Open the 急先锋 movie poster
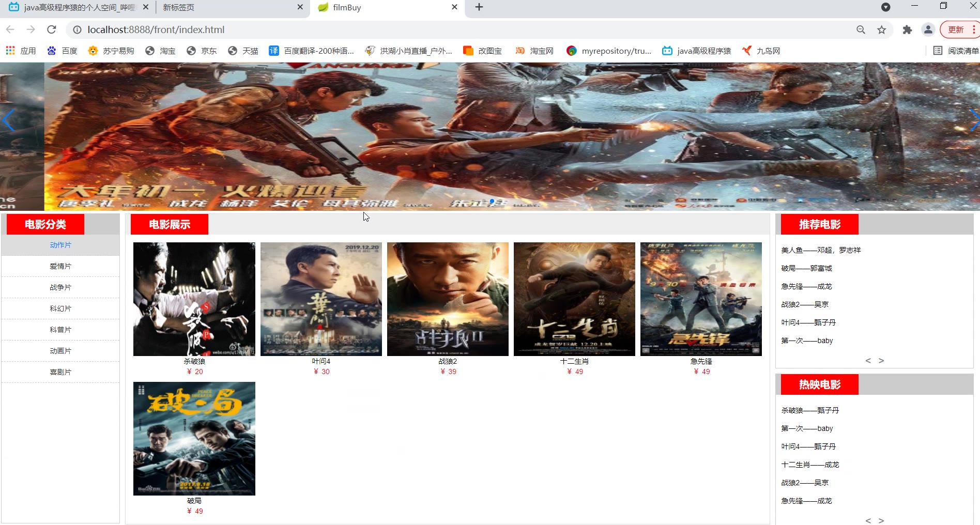The width and height of the screenshot is (980, 525). (701, 299)
